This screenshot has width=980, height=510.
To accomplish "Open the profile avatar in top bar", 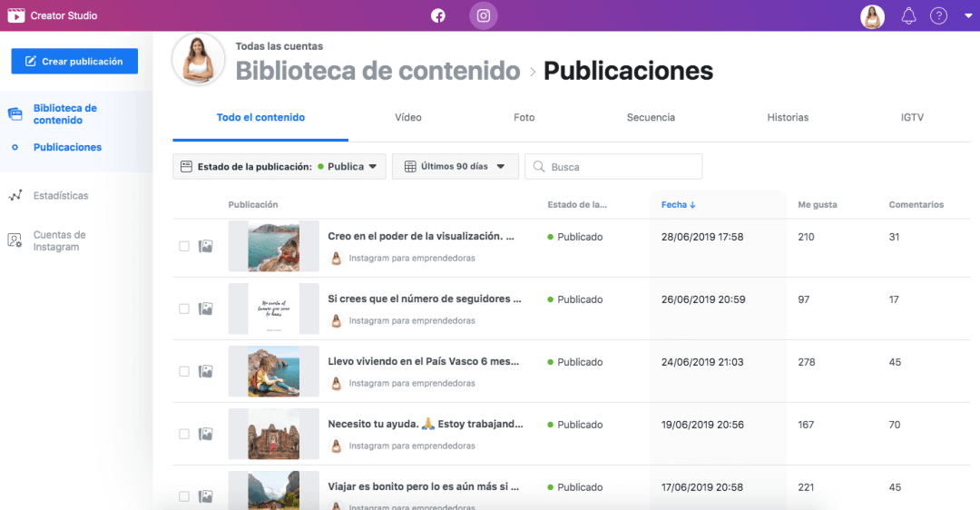I will [x=873, y=16].
